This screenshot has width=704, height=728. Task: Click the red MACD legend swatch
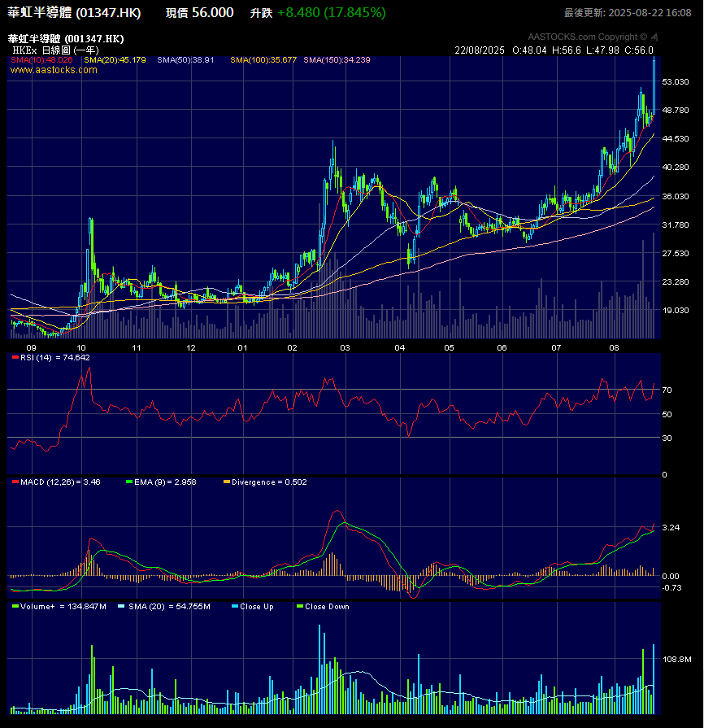[x=15, y=482]
